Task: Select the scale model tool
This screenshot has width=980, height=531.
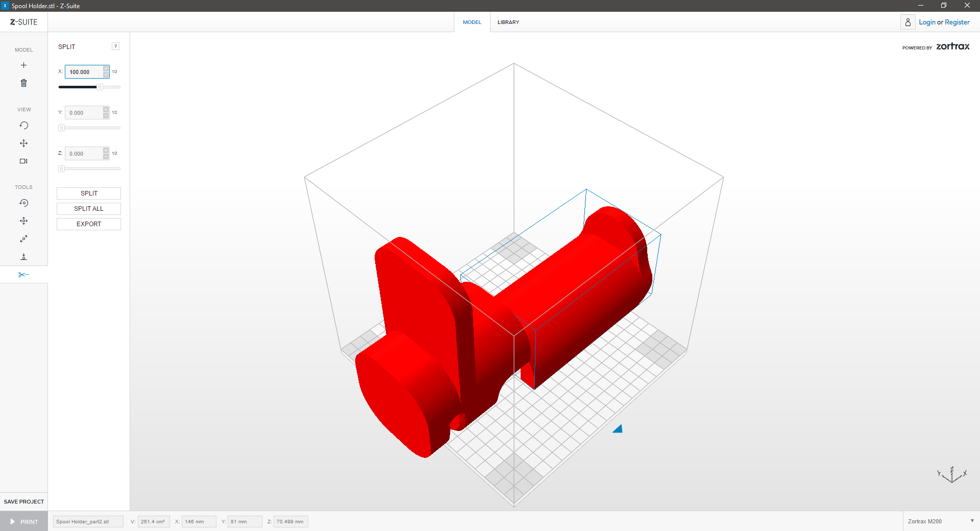Action: tap(23, 239)
